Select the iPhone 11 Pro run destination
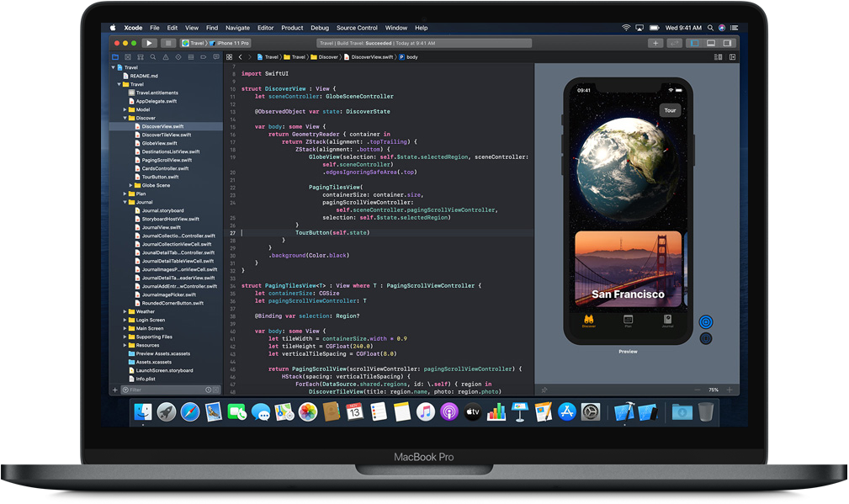The image size is (849, 504). 233,43
